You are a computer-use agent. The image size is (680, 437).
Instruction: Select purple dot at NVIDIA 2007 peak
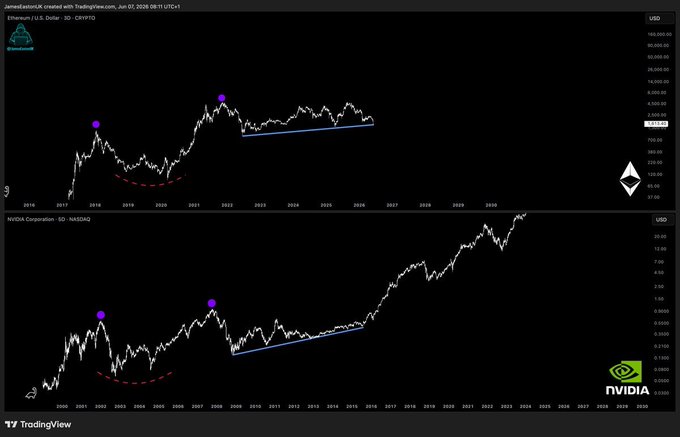pyautogui.click(x=212, y=303)
